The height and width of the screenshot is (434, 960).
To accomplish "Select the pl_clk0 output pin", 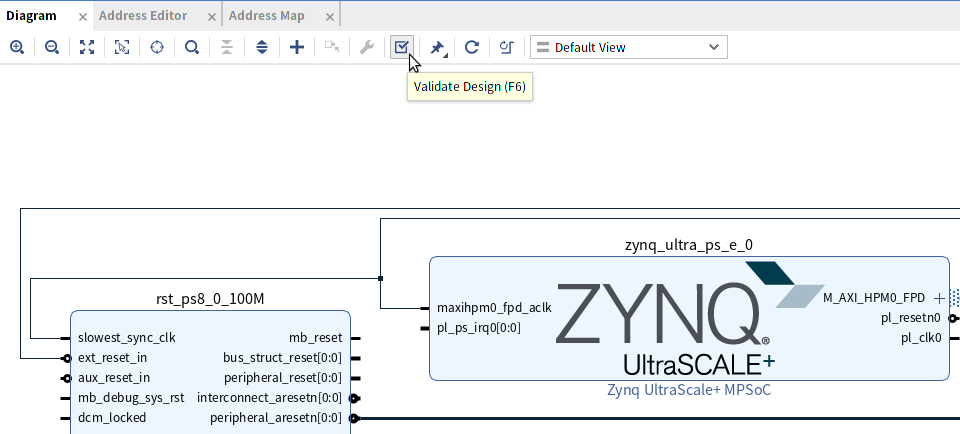I will pos(921,337).
